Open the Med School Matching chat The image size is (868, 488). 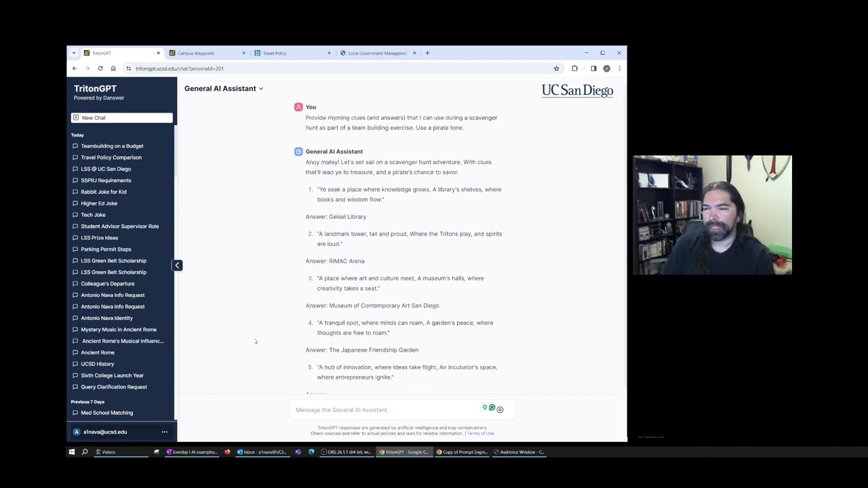coord(107,413)
